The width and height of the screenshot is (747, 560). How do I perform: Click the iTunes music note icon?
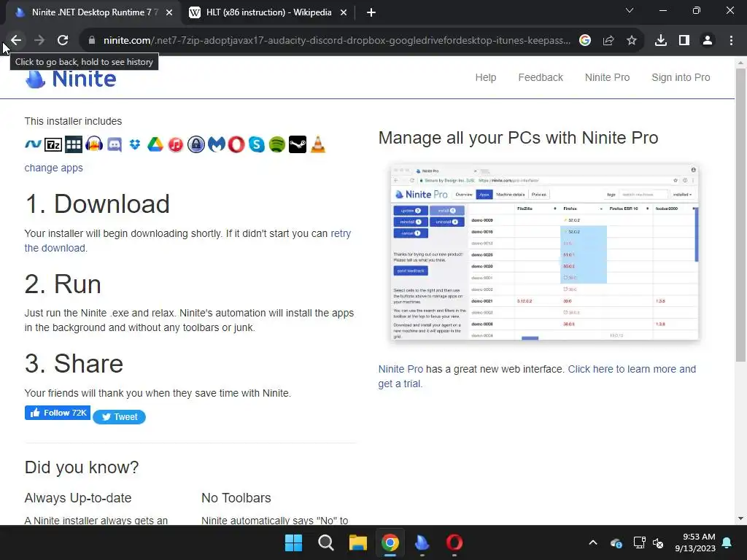point(175,144)
